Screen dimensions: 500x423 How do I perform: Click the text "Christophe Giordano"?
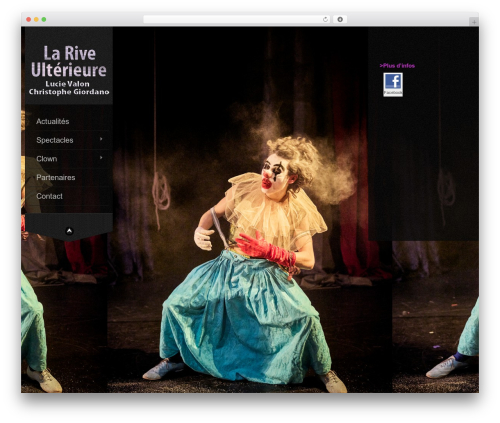(69, 92)
